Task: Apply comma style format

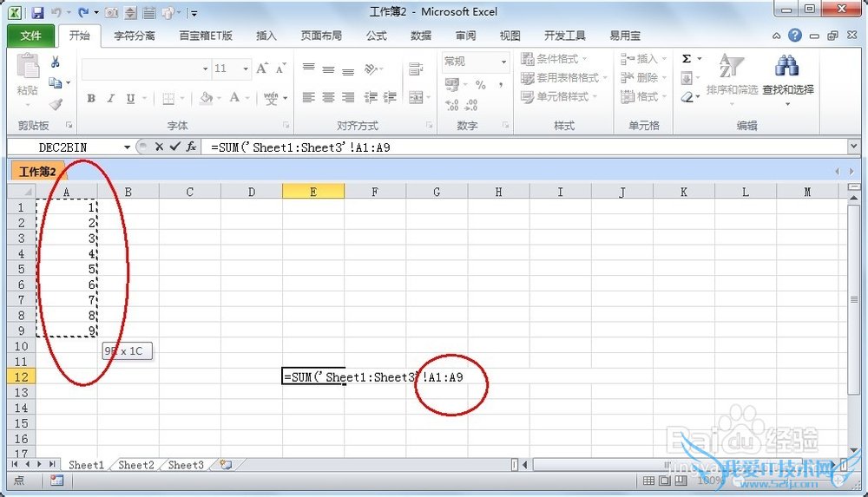Action: 501,85
